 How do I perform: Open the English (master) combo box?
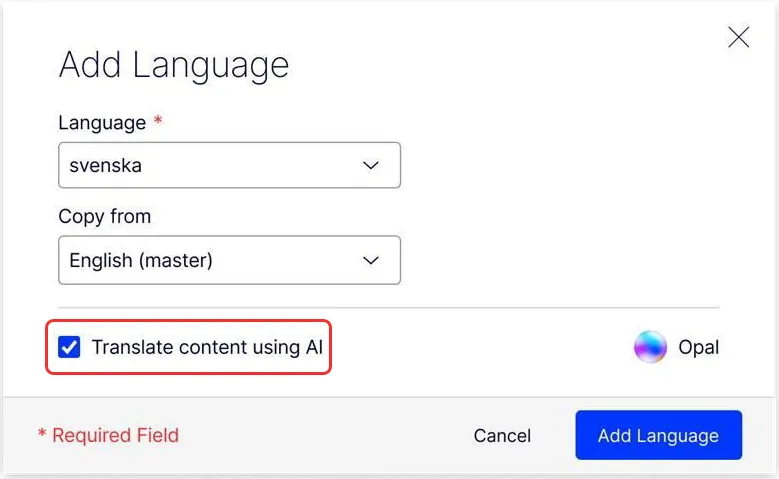pos(230,260)
